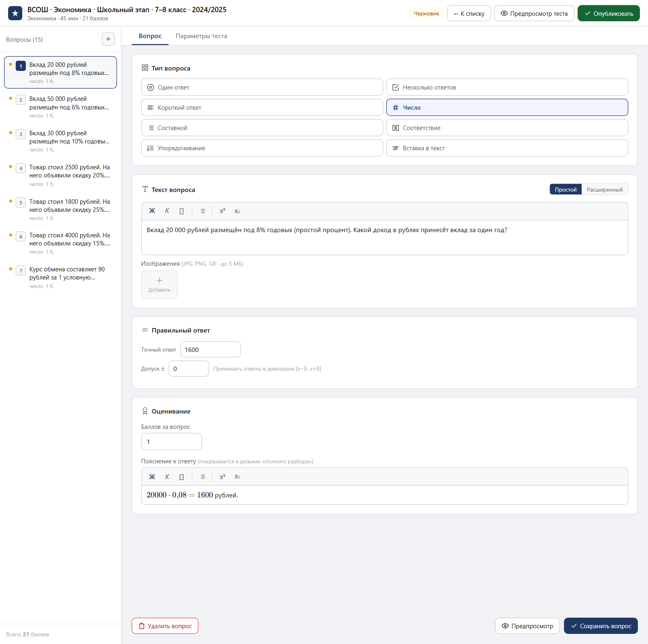Publish the test with 'Опубликовать'
This screenshot has height=644, width=648.
pos(609,13)
